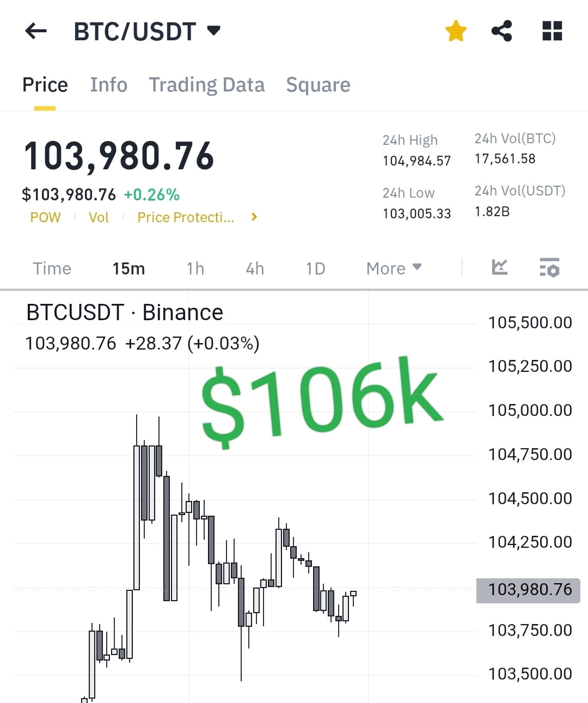
Task: Expand the More timeframes dropdown
Action: pos(394,268)
